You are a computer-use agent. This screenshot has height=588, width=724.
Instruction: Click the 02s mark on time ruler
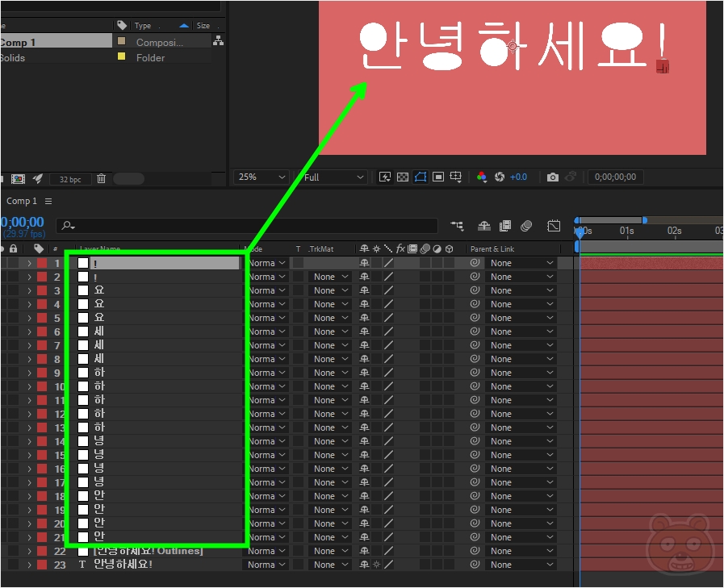pyautogui.click(x=674, y=231)
